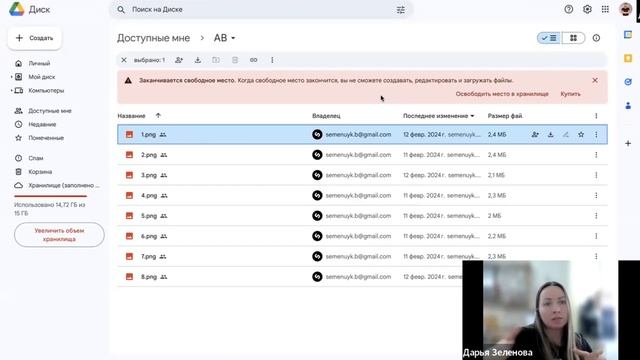Open advanced search filter options icon

click(401, 10)
